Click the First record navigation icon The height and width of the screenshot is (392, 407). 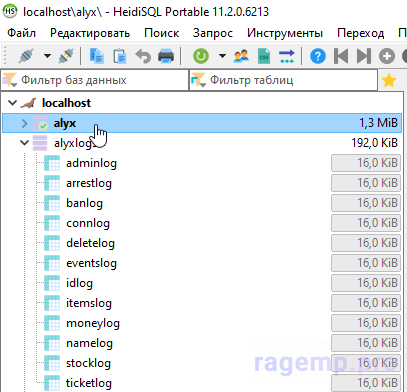pos(341,56)
